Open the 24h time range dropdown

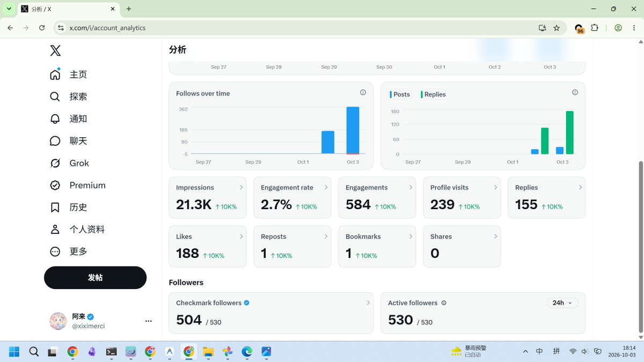coord(562,303)
